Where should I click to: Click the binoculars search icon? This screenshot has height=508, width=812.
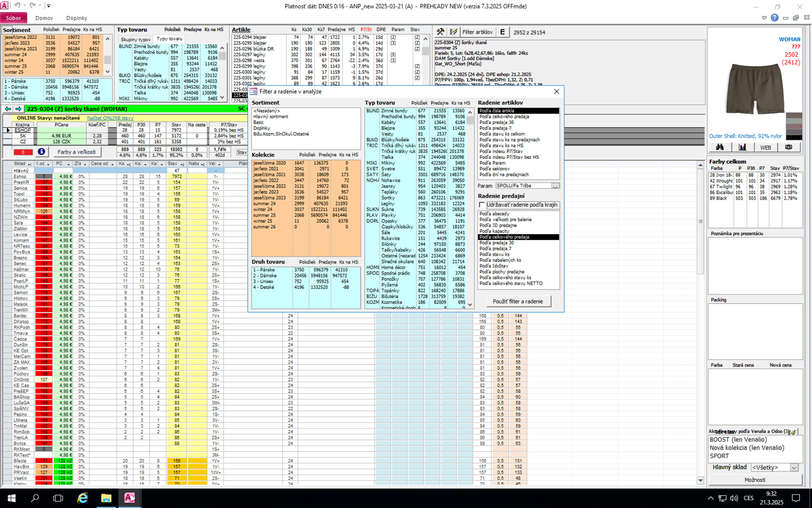[x=720, y=147]
